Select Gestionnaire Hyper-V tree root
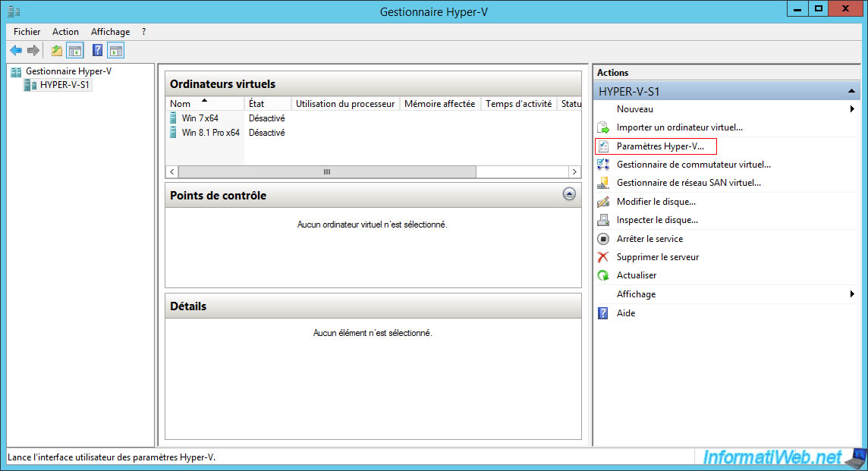868x471 pixels. [68, 71]
